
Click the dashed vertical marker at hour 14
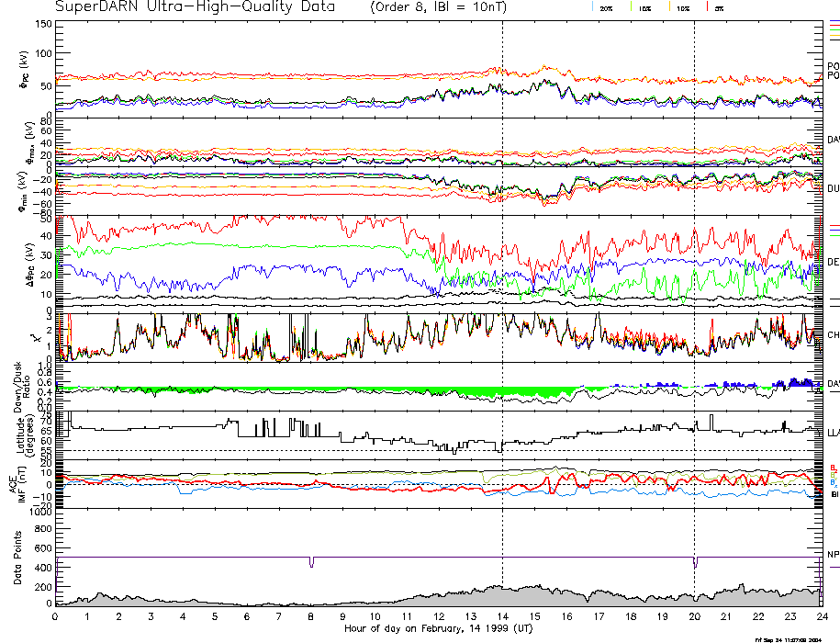point(502,276)
